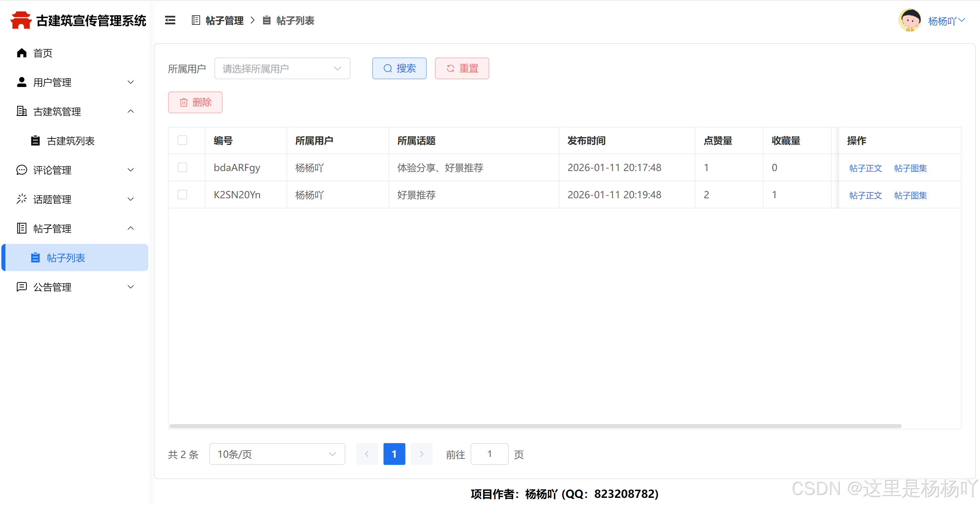Screen dimensions: 980x505
Task: Select 帖子列表 in the sidebar
Action: pyautogui.click(x=66, y=258)
